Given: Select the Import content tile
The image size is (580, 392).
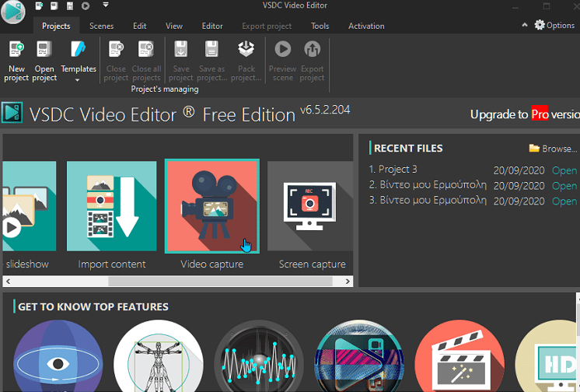Looking at the screenshot, I should [112, 206].
